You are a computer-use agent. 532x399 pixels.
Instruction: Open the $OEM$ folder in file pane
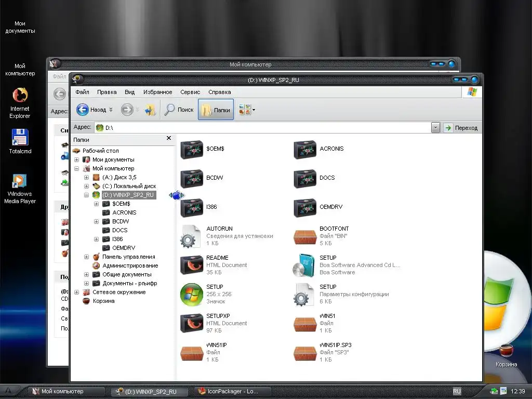coord(203,149)
